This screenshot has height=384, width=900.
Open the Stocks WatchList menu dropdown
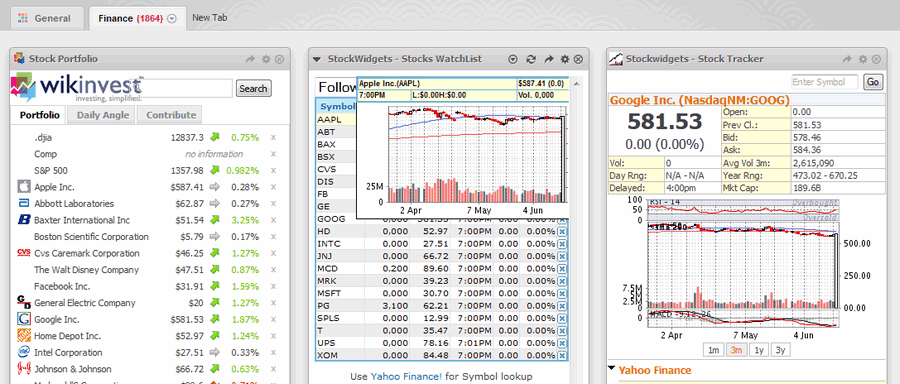[513, 59]
